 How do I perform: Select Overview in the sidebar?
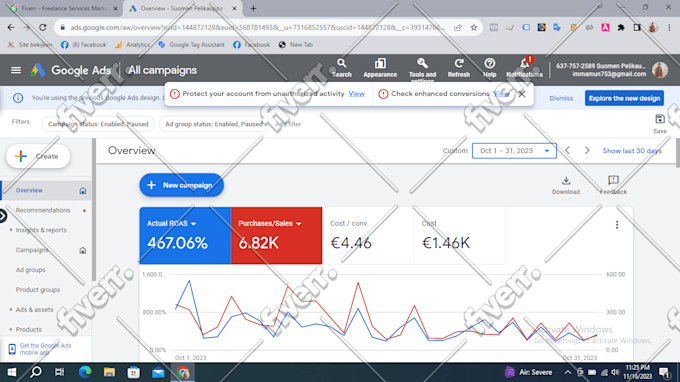46,190
